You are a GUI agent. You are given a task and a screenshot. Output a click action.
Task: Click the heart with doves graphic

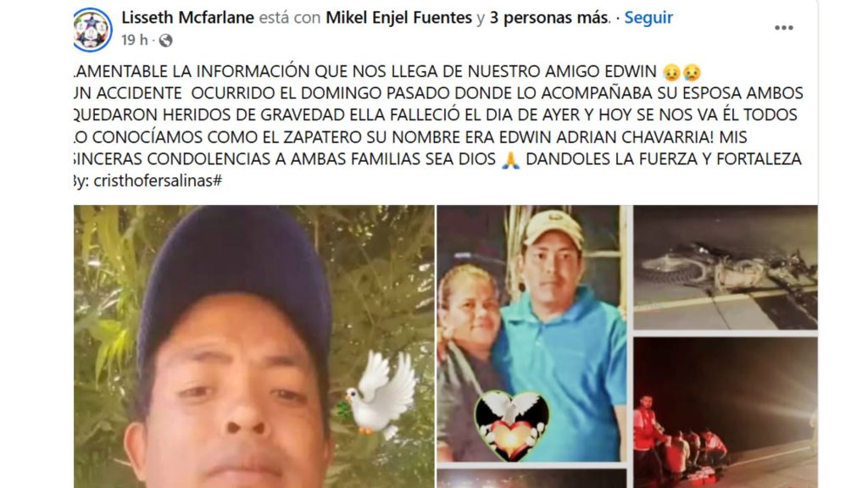coord(511,425)
